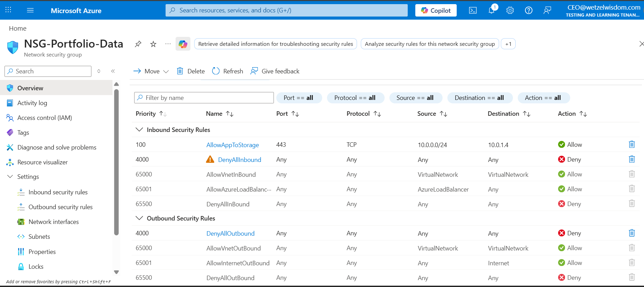Viewport: 644px width, 287px height.
Task: Collapse the Inbound Security Rules section
Action: click(139, 130)
